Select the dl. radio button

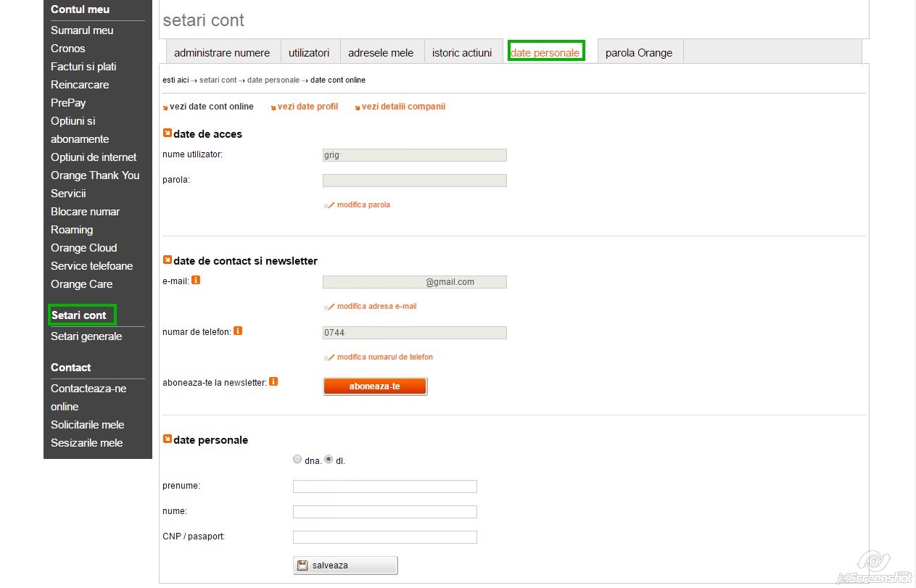tap(329, 459)
